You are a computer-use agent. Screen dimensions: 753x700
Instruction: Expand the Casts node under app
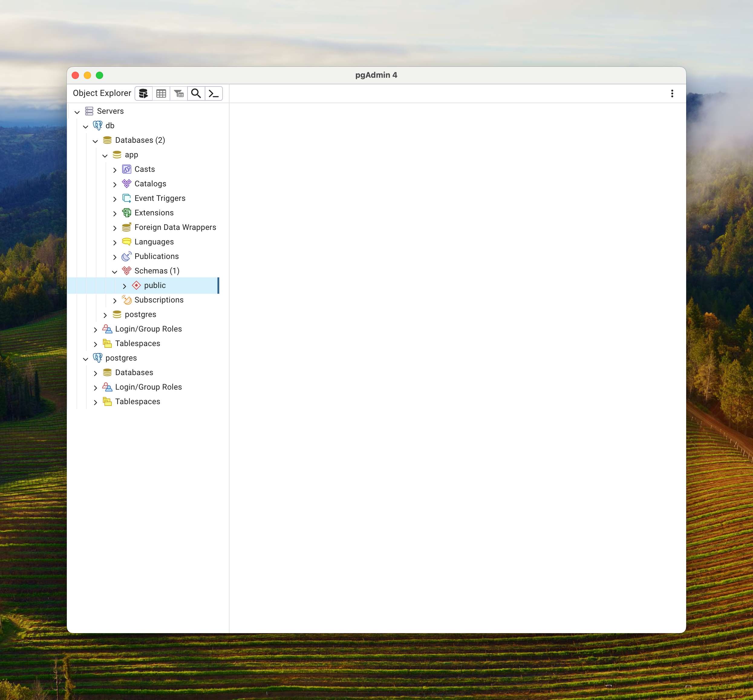pos(116,169)
